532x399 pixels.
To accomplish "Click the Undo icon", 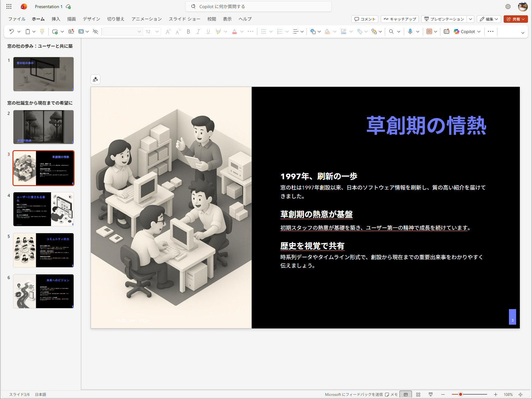I will point(12,31).
